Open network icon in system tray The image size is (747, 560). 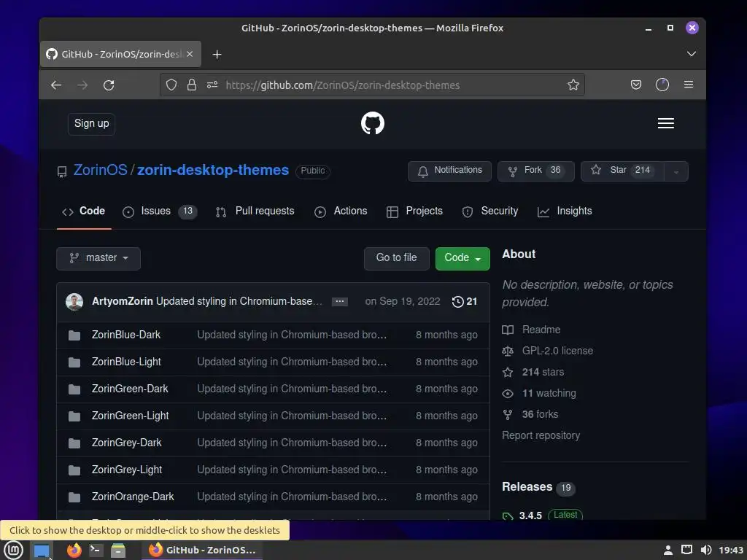click(x=686, y=550)
